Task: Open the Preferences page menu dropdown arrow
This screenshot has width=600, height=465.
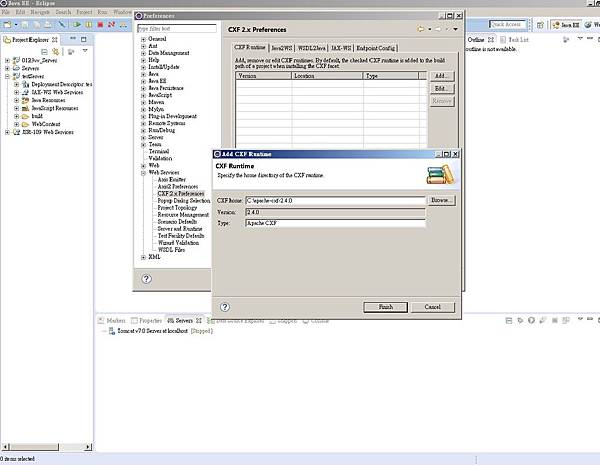Action: [455, 29]
